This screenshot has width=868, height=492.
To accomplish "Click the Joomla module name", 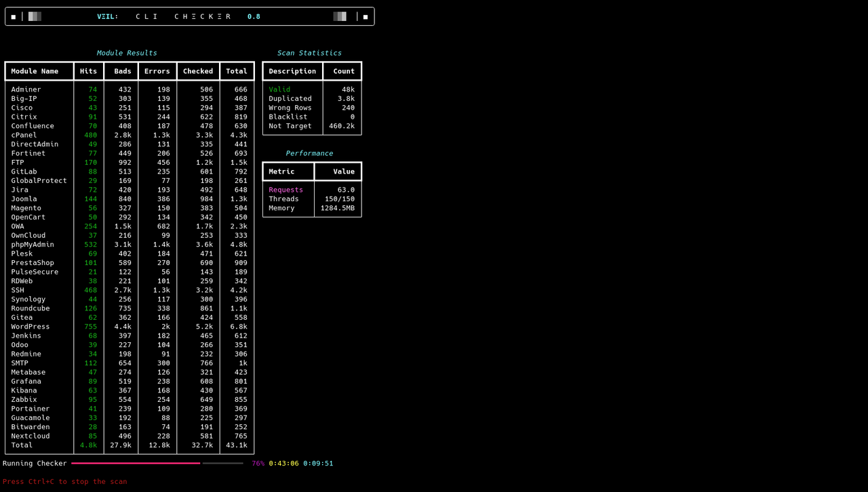I will [x=24, y=199].
